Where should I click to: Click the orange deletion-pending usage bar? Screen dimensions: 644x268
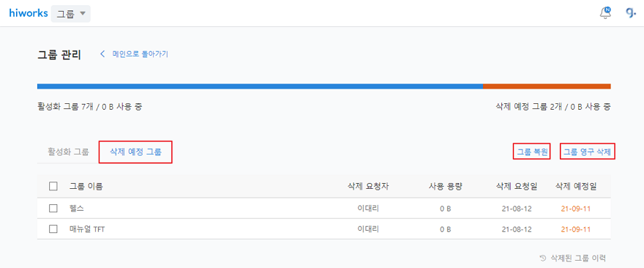[547, 86]
